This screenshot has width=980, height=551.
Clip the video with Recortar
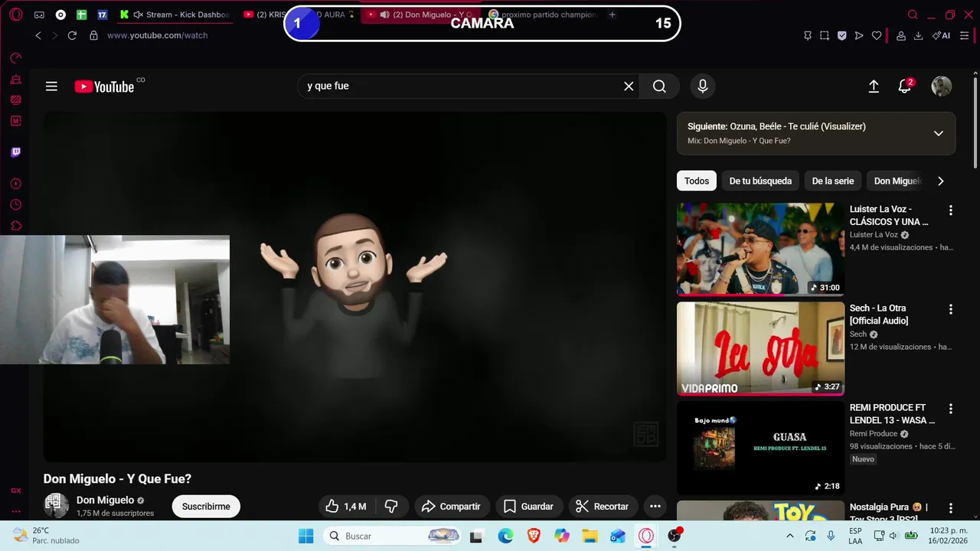pyautogui.click(x=603, y=507)
